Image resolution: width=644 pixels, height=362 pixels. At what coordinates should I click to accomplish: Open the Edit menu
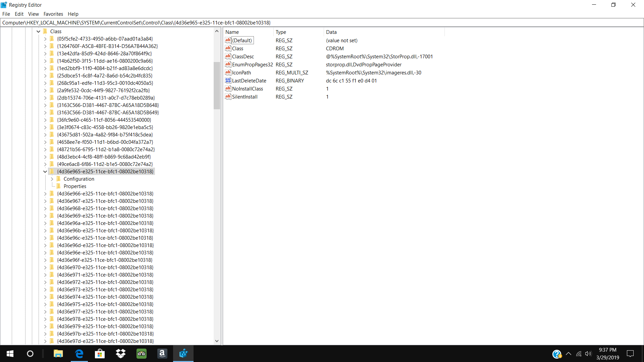(x=19, y=14)
